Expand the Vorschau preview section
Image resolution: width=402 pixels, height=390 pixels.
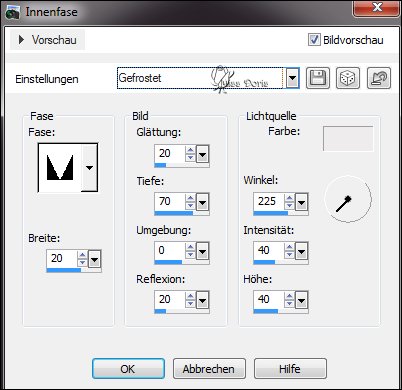coord(47,40)
